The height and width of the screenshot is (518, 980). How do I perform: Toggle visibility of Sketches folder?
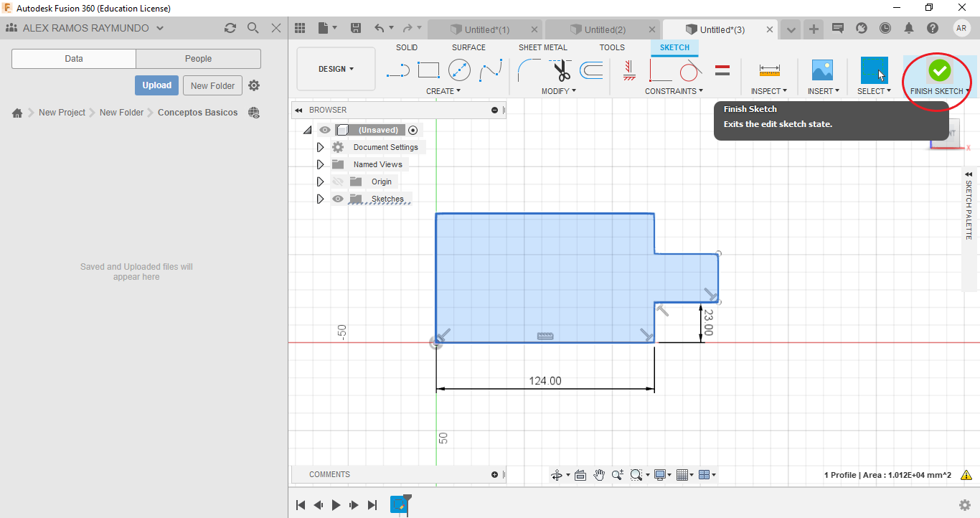(338, 199)
